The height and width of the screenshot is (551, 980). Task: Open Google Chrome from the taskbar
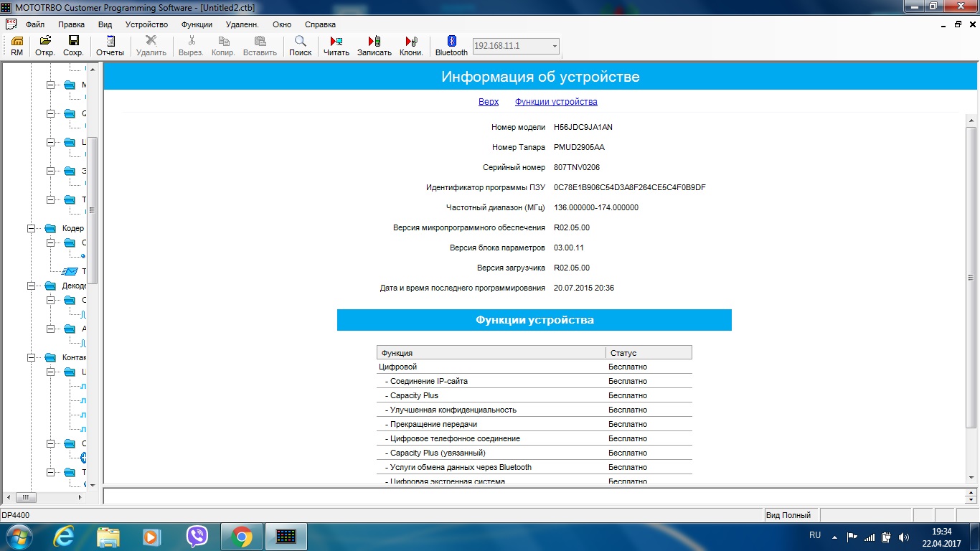(x=241, y=537)
